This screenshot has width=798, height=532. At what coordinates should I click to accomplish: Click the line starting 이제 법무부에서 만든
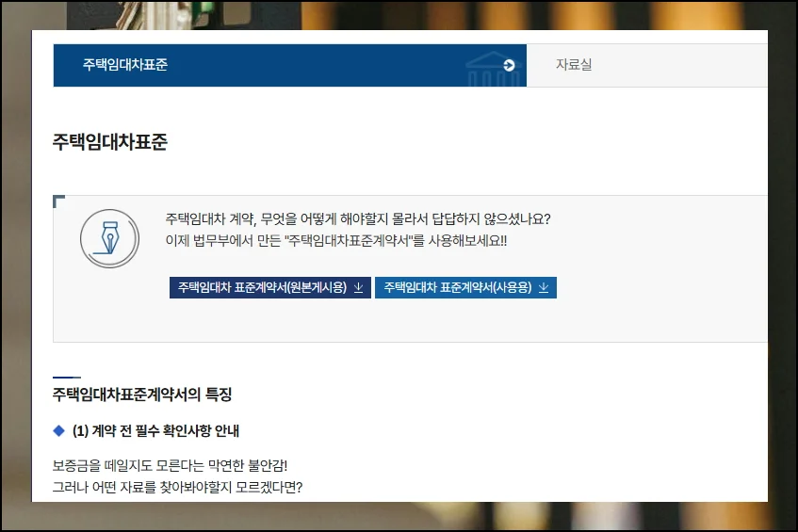335,240
